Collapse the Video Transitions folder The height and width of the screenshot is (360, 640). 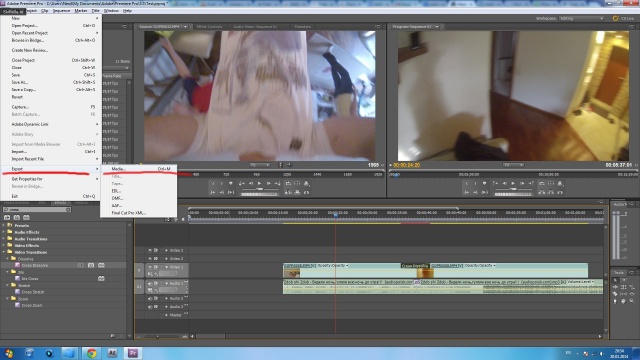tap(4, 252)
